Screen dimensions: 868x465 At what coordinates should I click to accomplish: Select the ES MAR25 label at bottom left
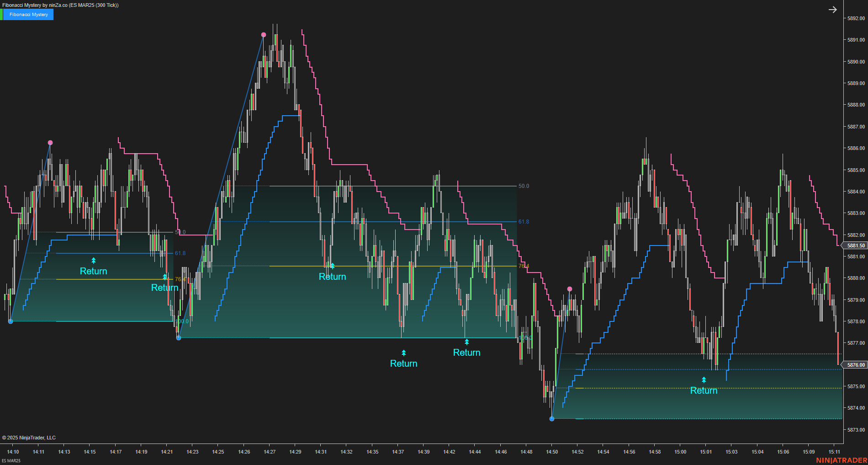(x=11, y=461)
